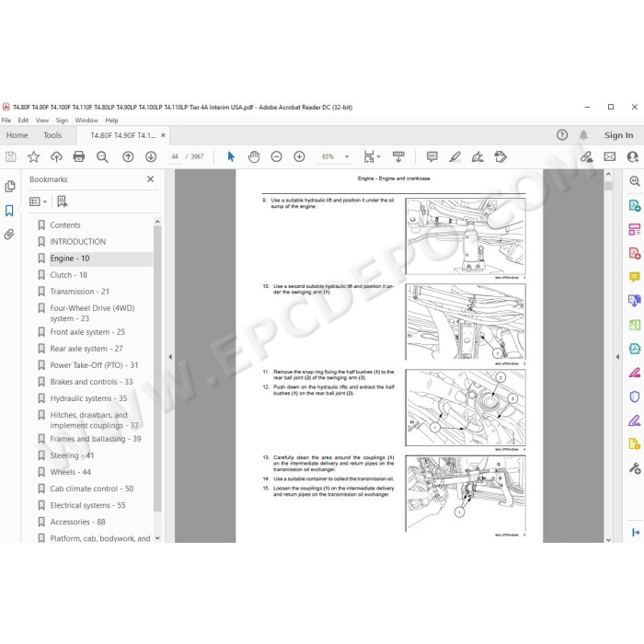This screenshot has width=644, height=644.
Task: Jump to Accessories - 88 bookmark
Action: [77, 522]
